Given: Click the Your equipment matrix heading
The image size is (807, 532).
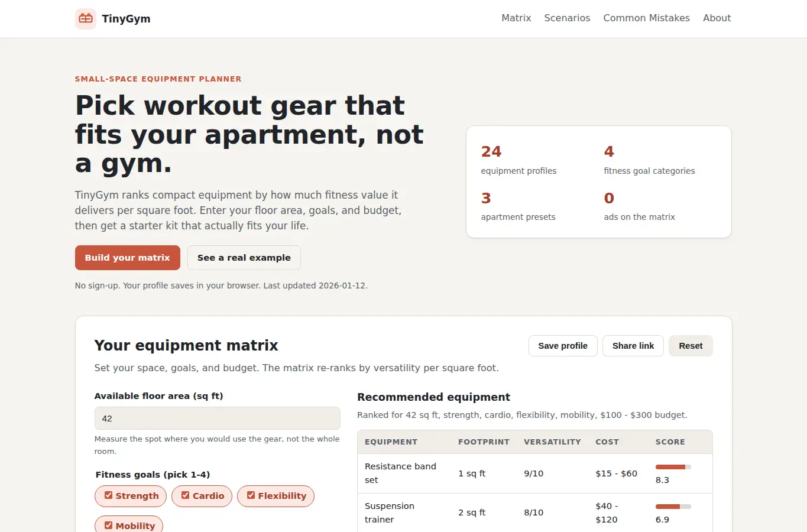Looking at the screenshot, I should [186, 345].
